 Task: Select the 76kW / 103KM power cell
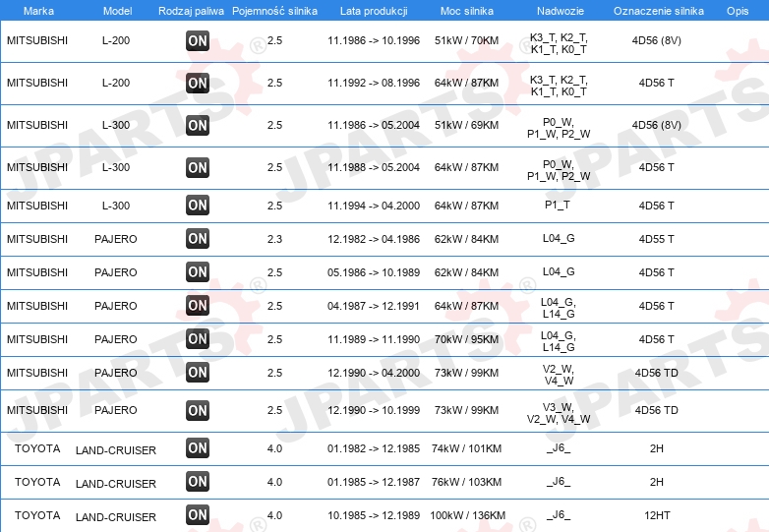click(x=466, y=482)
